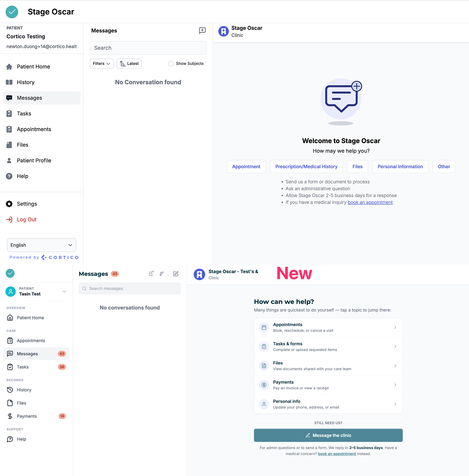Start a new conversation with the plus-bubble icon
Image resolution: width=469 pixels, height=476 pixels.
tap(202, 31)
